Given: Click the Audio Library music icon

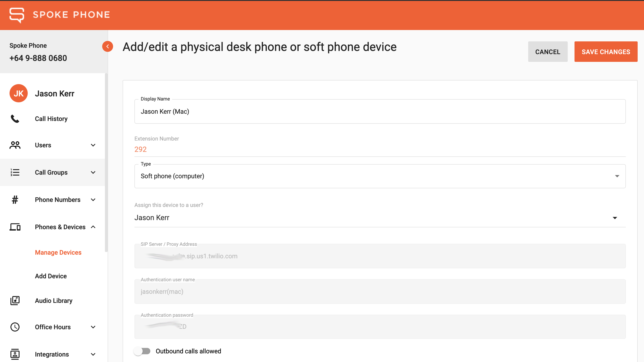Looking at the screenshot, I should tap(15, 300).
